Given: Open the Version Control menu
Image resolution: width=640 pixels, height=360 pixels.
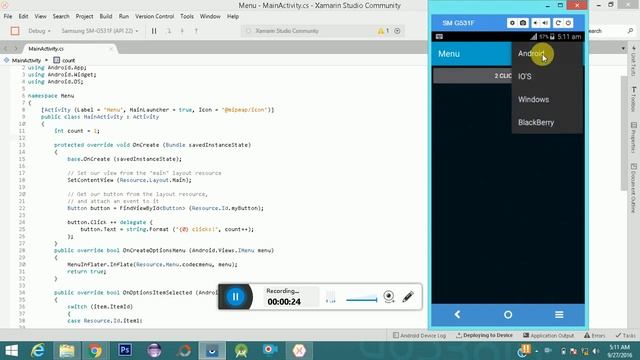Looking at the screenshot, I should tap(154, 16).
